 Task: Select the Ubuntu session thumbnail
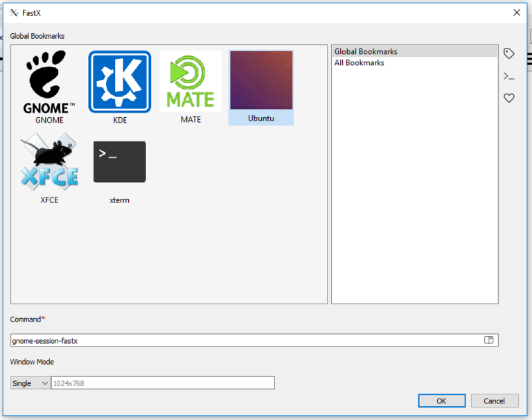coord(261,80)
